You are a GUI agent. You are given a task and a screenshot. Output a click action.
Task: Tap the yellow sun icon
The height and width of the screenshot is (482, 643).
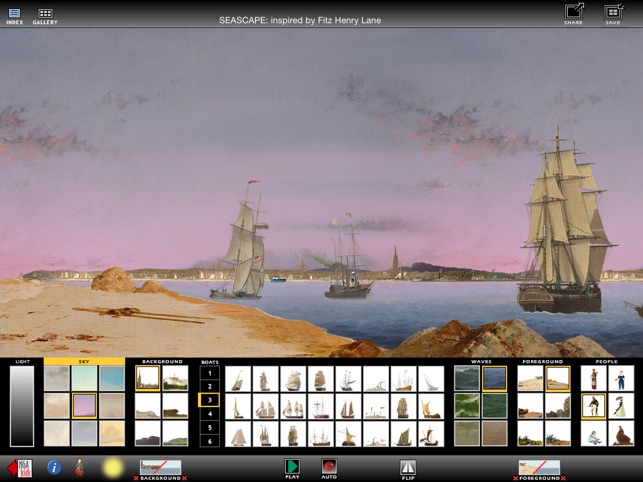[112, 468]
